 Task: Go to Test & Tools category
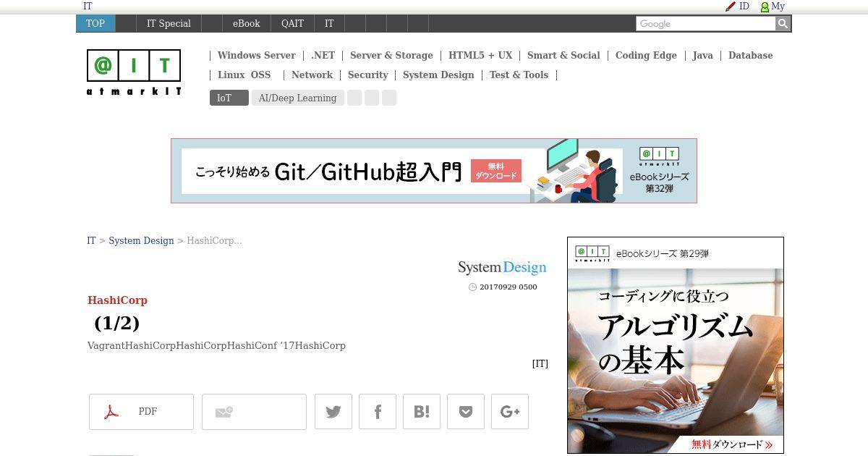[x=519, y=75]
